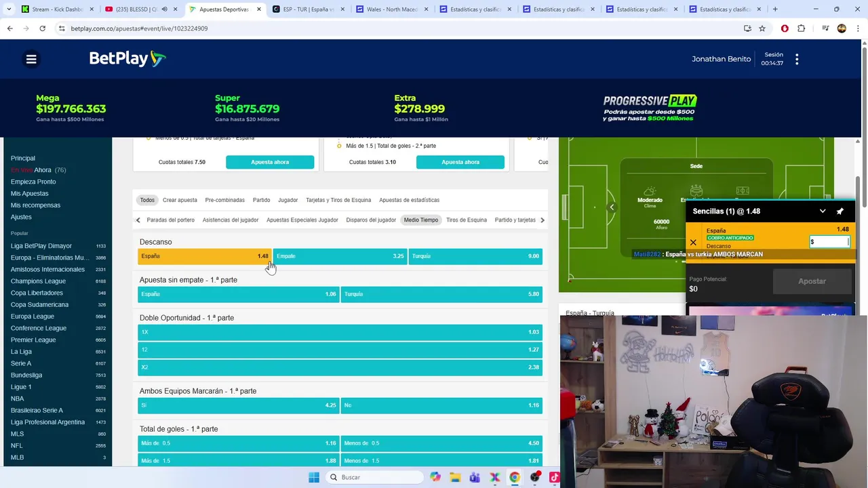Collapse the Sencillas bet slip
868x488 pixels.
point(823,211)
